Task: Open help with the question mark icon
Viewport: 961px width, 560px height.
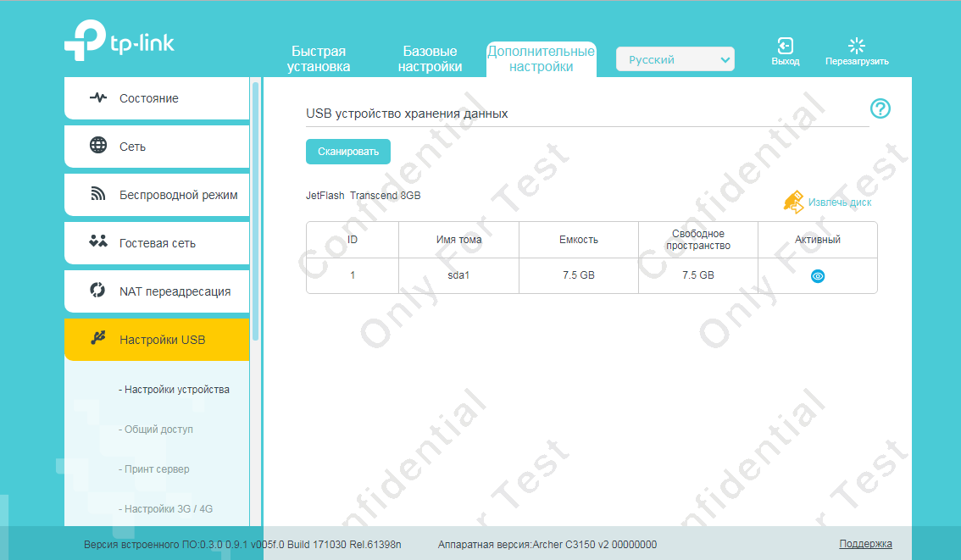Action: tap(880, 108)
